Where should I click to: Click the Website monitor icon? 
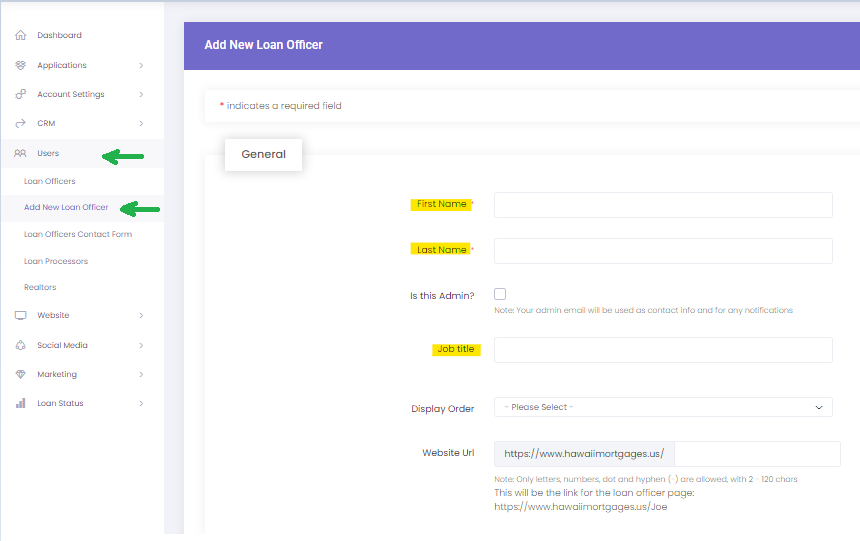click(x=20, y=316)
